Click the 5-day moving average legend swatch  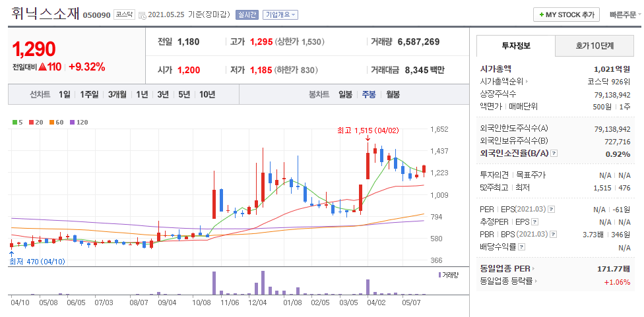coord(15,122)
